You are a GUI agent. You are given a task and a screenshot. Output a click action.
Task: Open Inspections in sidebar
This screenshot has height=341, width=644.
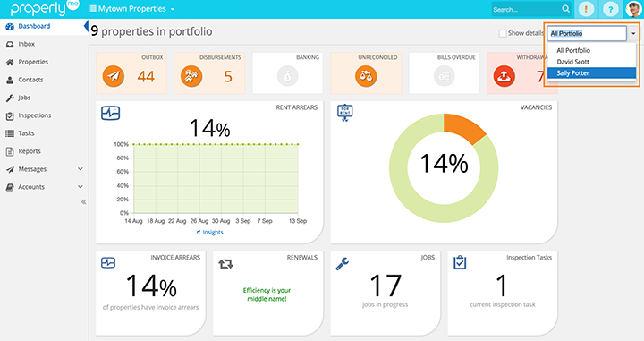[35, 115]
